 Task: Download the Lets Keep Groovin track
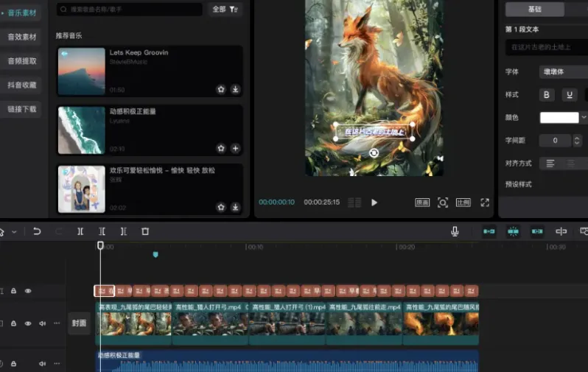coord(235,89)
